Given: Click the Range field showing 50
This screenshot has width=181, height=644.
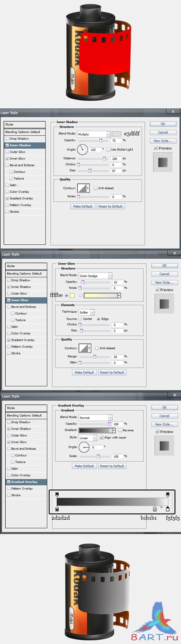Looking at the screenshot, I should pos(117,357).
